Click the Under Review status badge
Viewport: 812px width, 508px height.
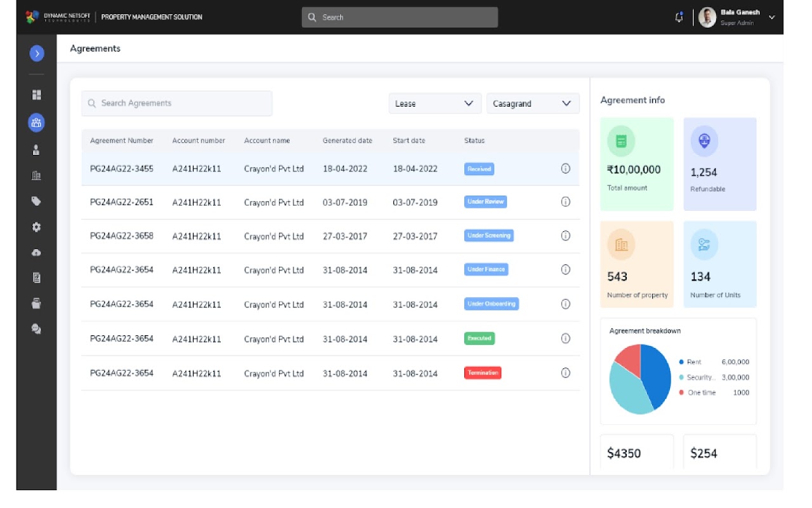point(485,202)
